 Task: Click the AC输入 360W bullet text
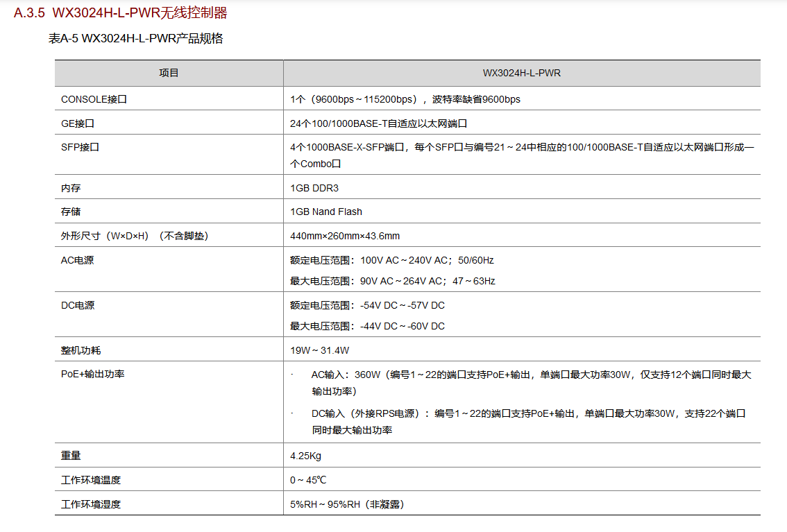point(531,383)
